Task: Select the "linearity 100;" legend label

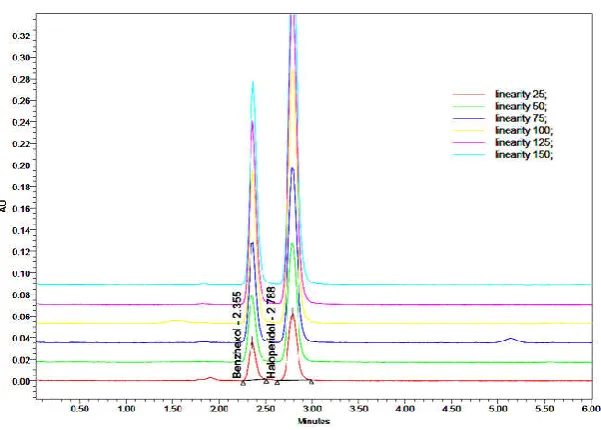Action: coord(524,130)
